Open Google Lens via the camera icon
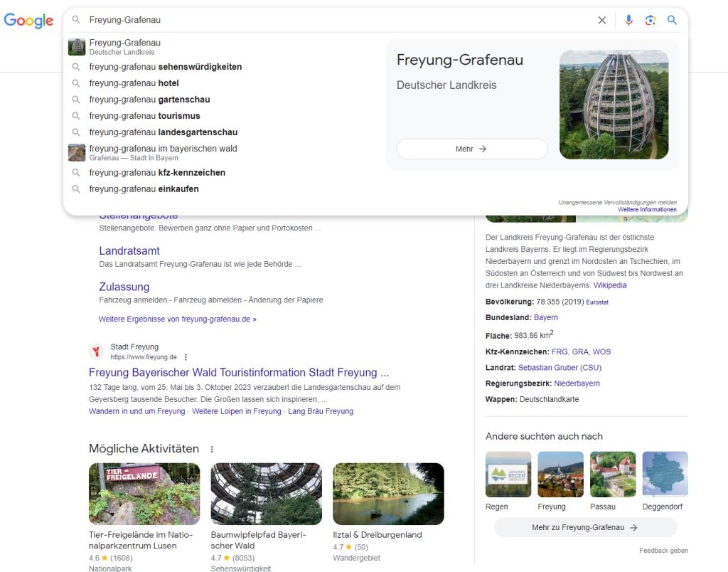 [x=651, y=20]
